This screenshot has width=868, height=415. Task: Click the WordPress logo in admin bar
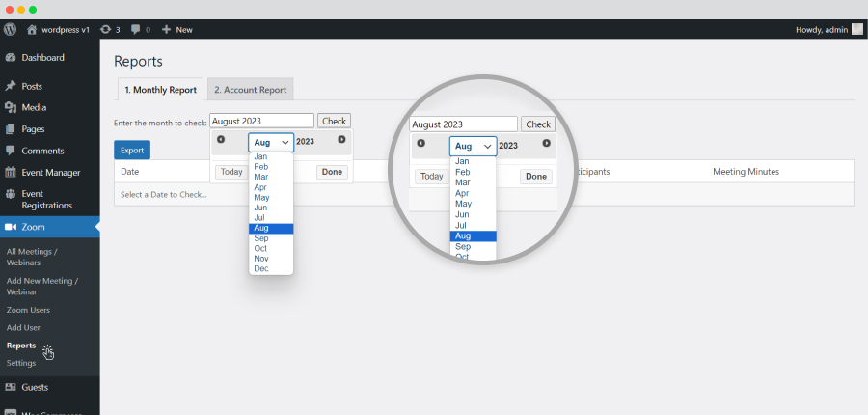pyautogui.click(x=10, y=29)
